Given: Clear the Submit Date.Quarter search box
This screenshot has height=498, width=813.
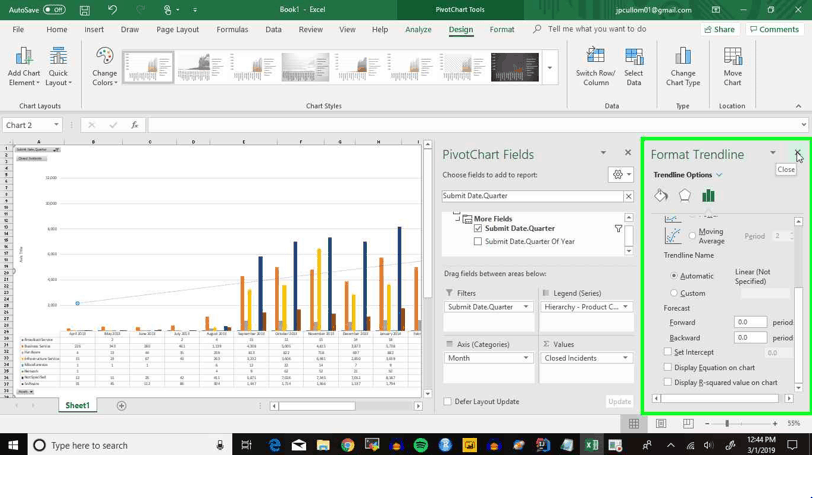Looking at the screenshot, I should [628, 196].
